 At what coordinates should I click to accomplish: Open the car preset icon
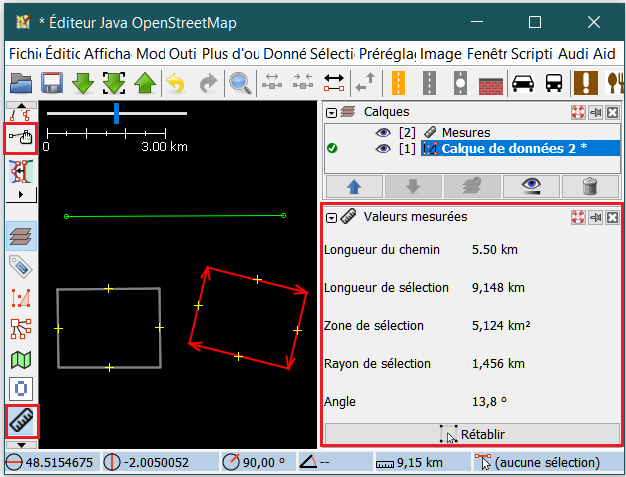tap(523, 83)
